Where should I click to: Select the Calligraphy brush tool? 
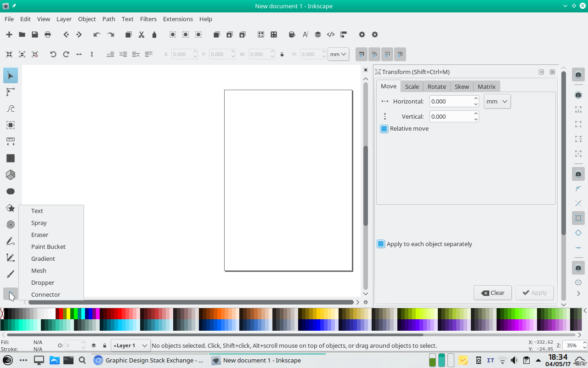click(11, 274)
